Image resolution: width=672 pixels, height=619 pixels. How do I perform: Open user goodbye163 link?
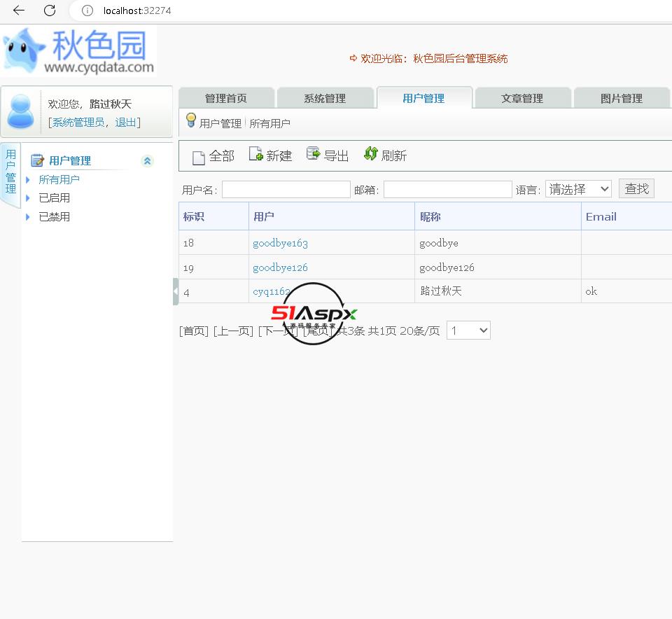(x=280, y=243)
